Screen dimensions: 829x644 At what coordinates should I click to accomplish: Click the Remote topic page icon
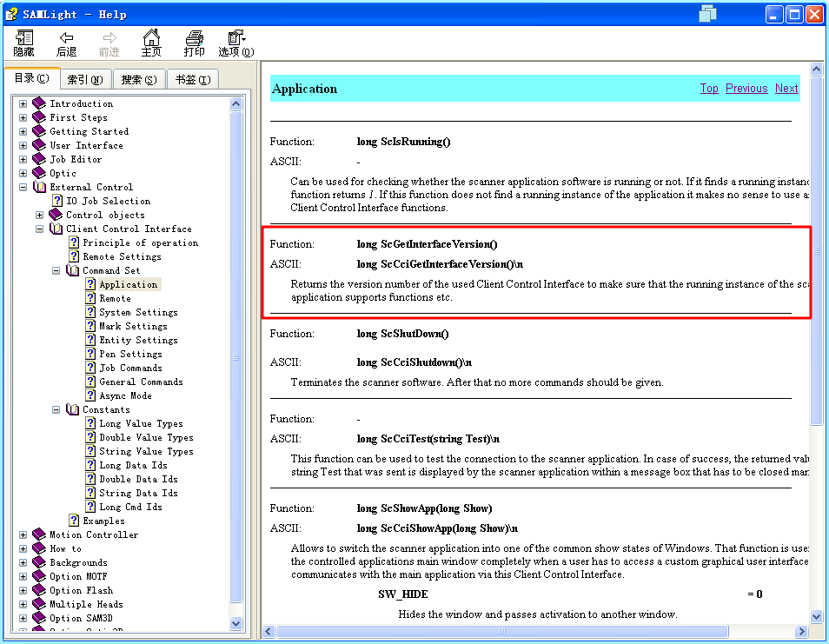click(90, 298)
